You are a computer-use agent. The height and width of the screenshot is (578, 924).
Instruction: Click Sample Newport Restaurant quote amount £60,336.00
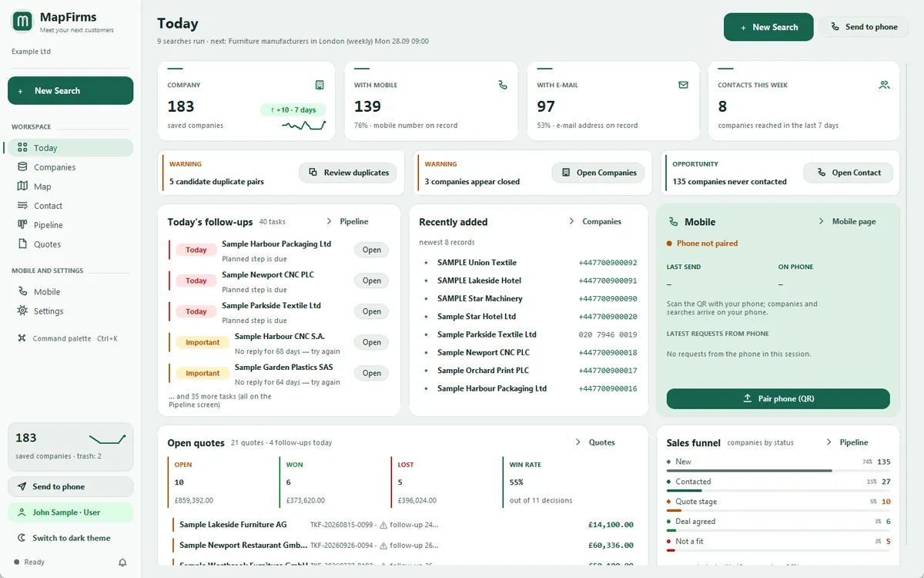click(610, 545)
